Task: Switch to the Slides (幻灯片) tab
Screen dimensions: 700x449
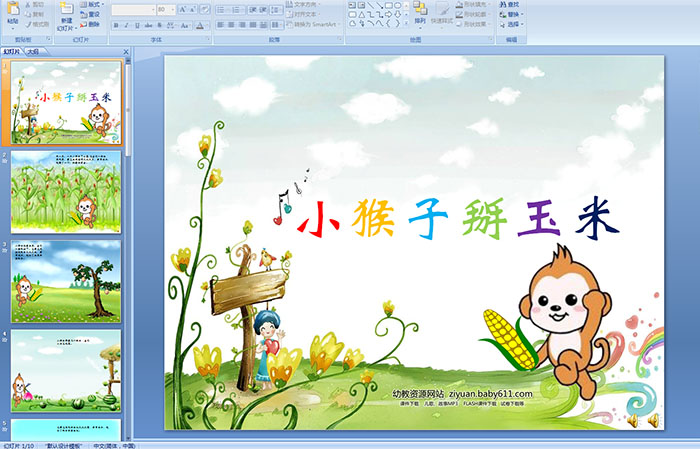Action: tap(12, 51)
